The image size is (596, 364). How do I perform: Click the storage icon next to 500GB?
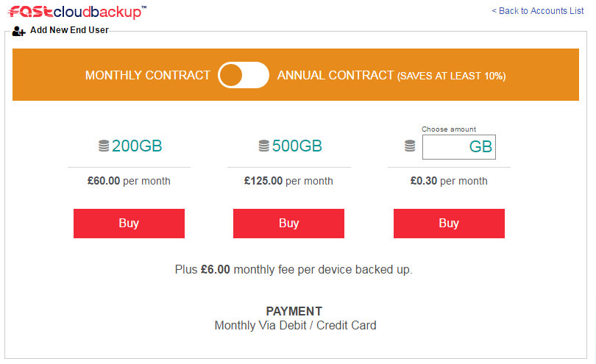coord(264,146)
